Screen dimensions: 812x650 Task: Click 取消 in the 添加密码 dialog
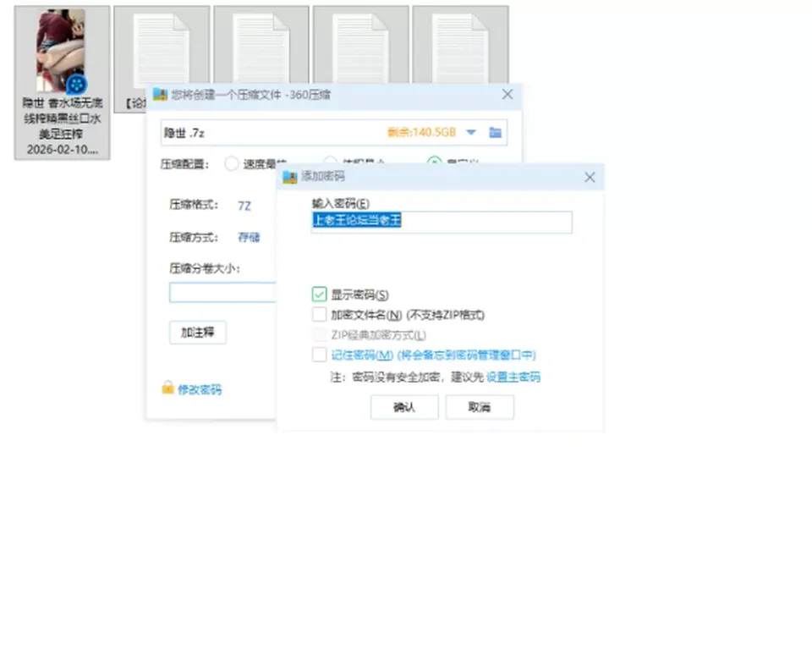coord(480,407)
